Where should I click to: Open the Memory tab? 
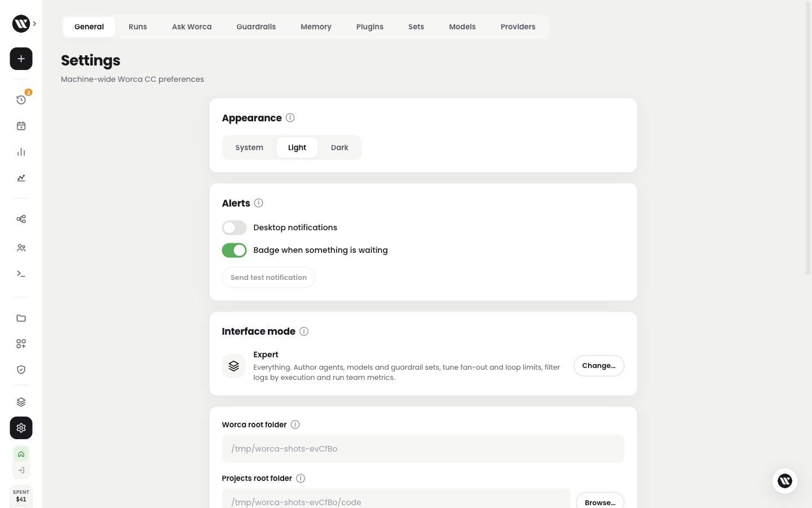click(x=316, y=27)
